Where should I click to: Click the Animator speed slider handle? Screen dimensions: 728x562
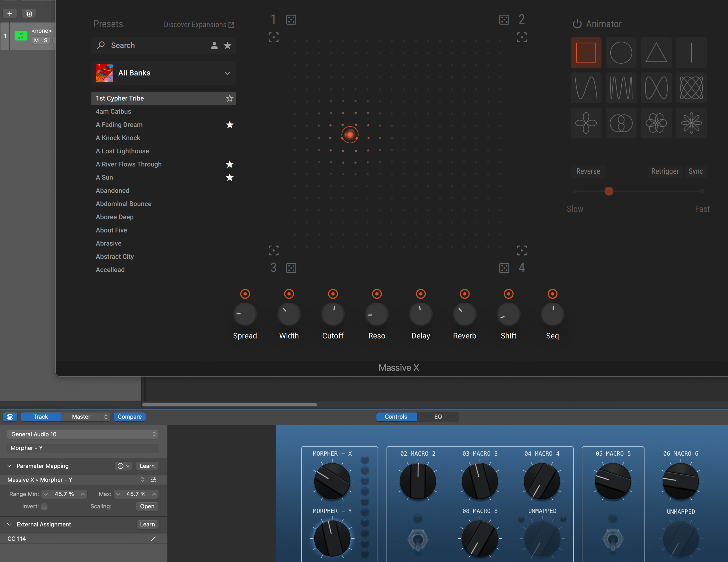[609, 191]
